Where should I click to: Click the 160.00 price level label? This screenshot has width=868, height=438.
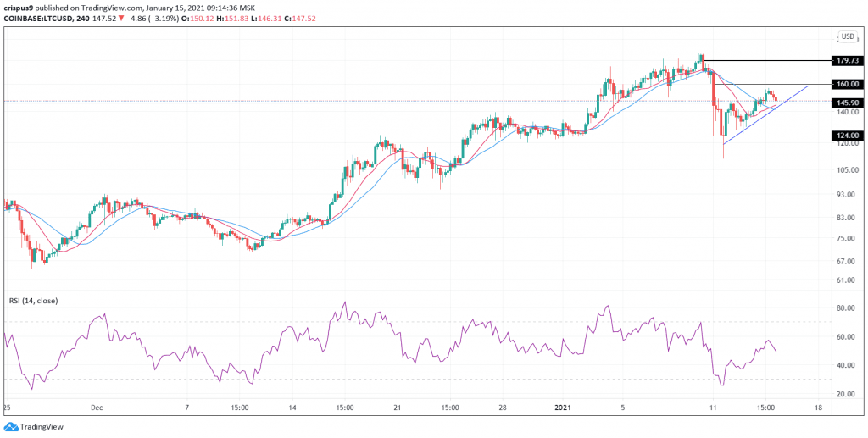pyautogui.click(x=849, y=84)
